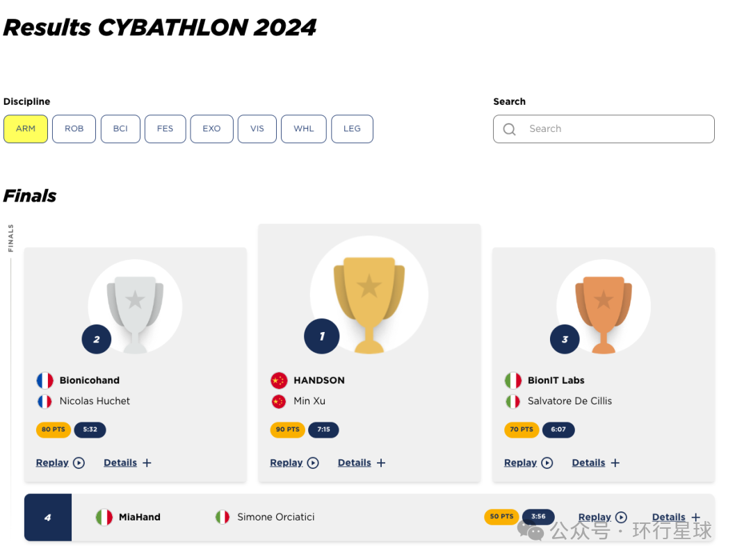Screen dimensions: 735x560
Task: Expand Details for Bionicohand
Action: point(127,463)
